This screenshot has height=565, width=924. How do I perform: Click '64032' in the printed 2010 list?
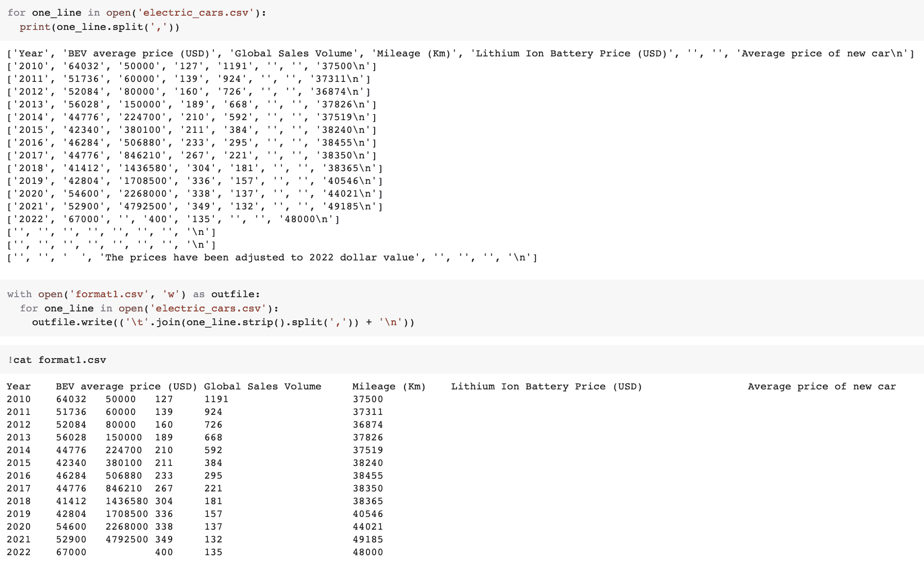tap(84, 66)
